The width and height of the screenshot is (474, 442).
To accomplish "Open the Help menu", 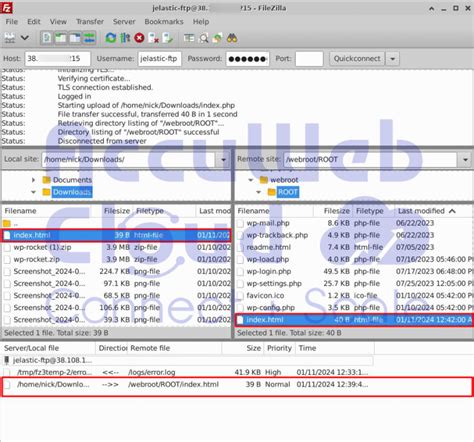I will 201,22.
